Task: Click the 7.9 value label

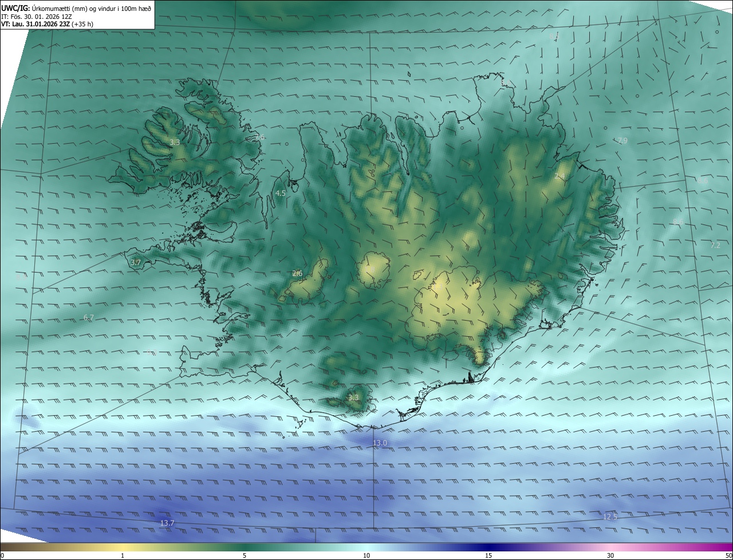Action: coord(622,141)
